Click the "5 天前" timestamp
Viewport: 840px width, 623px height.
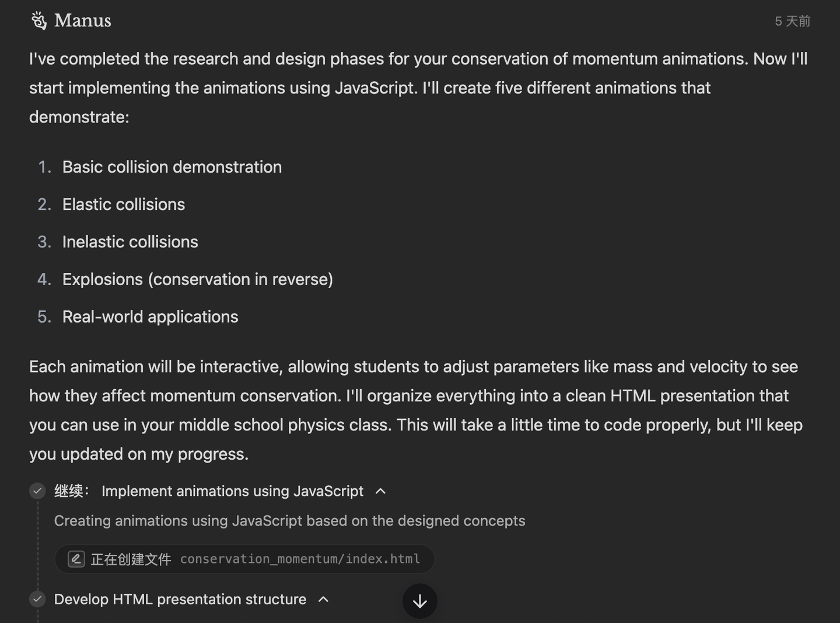[792, 22]
